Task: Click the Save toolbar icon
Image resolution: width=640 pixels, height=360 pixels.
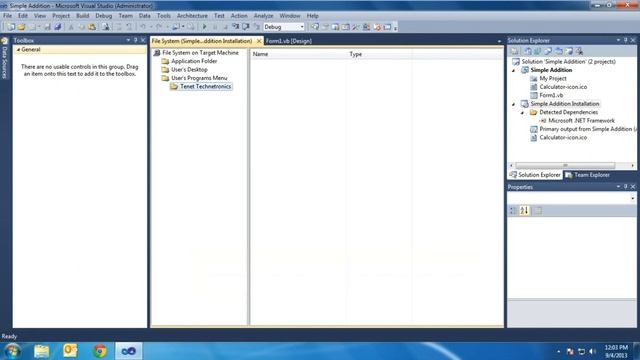Action: point(47,27)
